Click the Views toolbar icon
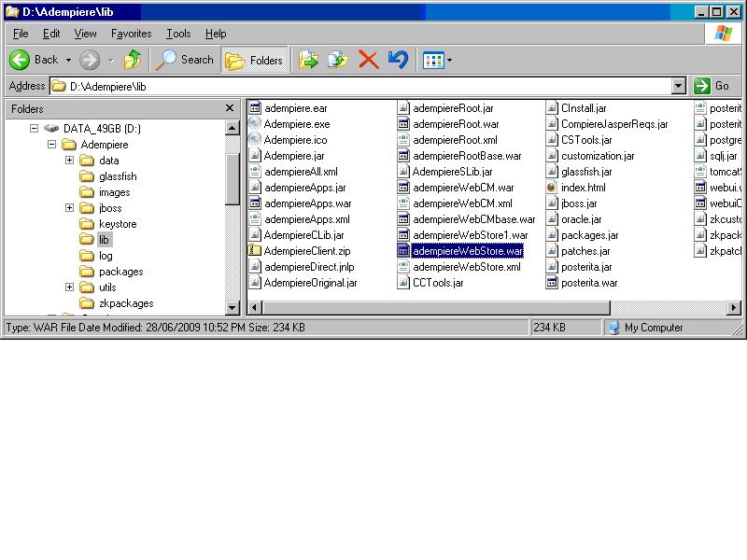747x560 pixels. pyautogui.click(x=433, y=61)
